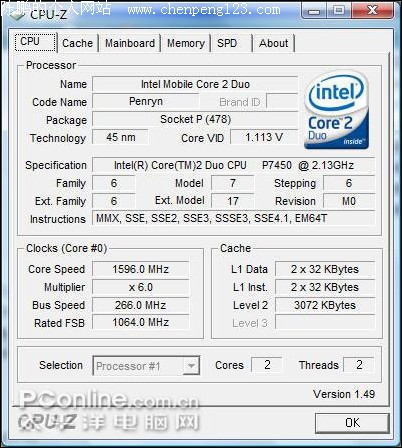Click the Instructions field listing MMX, SSE

pyautogui.click(x=233, y=219)
